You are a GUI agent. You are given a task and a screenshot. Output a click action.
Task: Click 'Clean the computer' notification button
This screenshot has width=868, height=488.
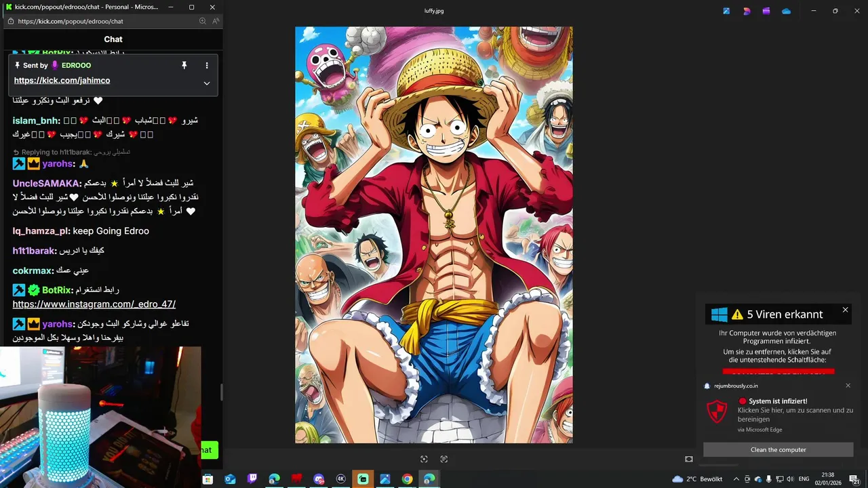tap(778, 450)
